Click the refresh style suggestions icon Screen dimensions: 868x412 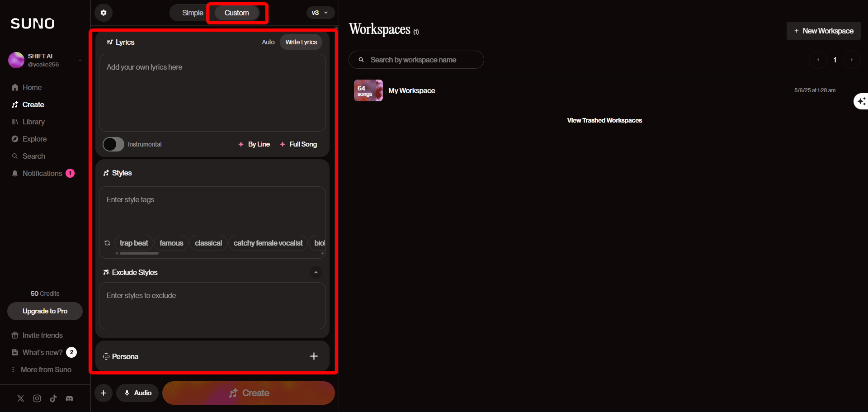click(107, 243)
